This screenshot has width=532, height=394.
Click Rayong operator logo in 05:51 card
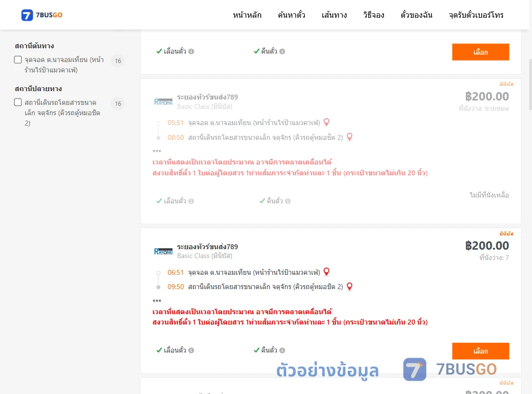tap(163, 102)
